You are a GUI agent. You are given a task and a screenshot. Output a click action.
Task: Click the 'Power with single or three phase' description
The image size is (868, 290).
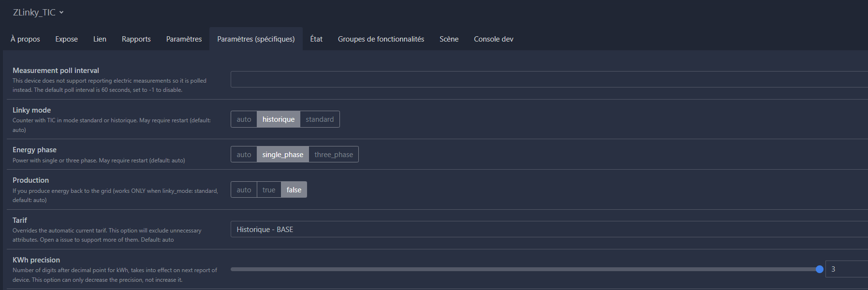point(99,160)
